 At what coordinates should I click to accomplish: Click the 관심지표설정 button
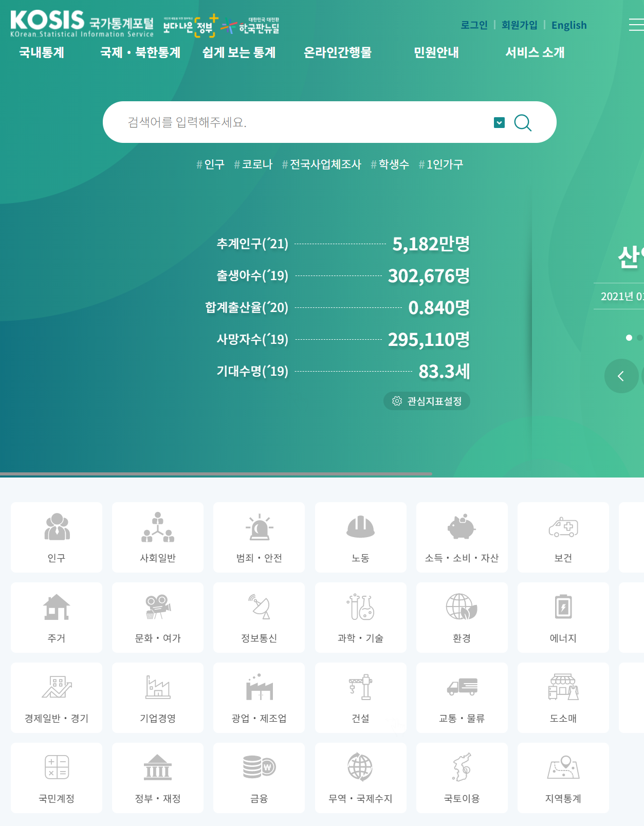coord(427,401)
